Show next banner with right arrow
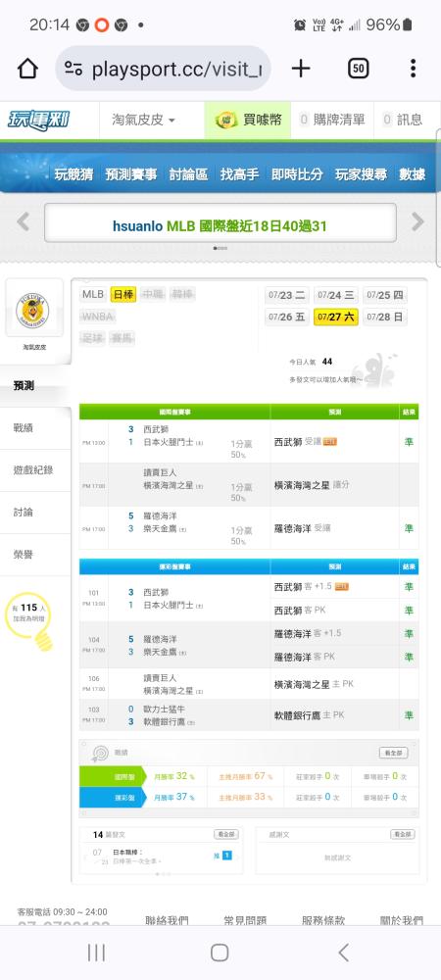The width and height of the screenshot is (441, 980). [x=417, y=221]
